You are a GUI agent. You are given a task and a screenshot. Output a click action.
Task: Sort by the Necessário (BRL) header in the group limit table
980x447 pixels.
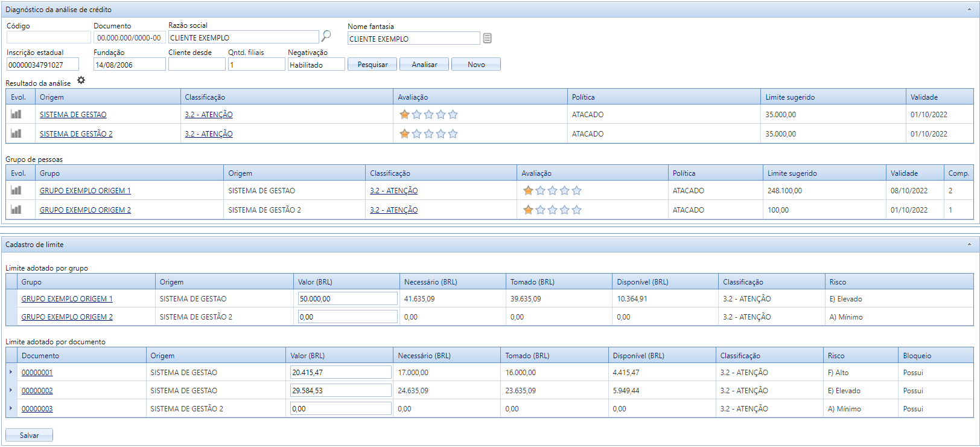tap(453, 282)
